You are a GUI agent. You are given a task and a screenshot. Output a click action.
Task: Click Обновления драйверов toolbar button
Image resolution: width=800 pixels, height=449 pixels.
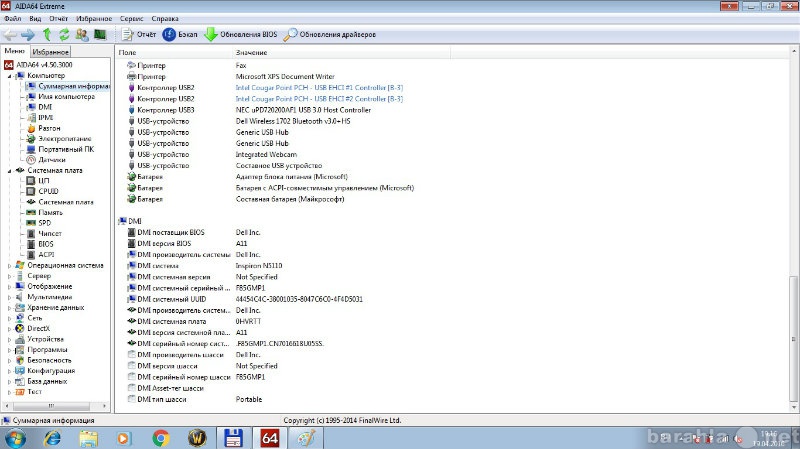330,35
